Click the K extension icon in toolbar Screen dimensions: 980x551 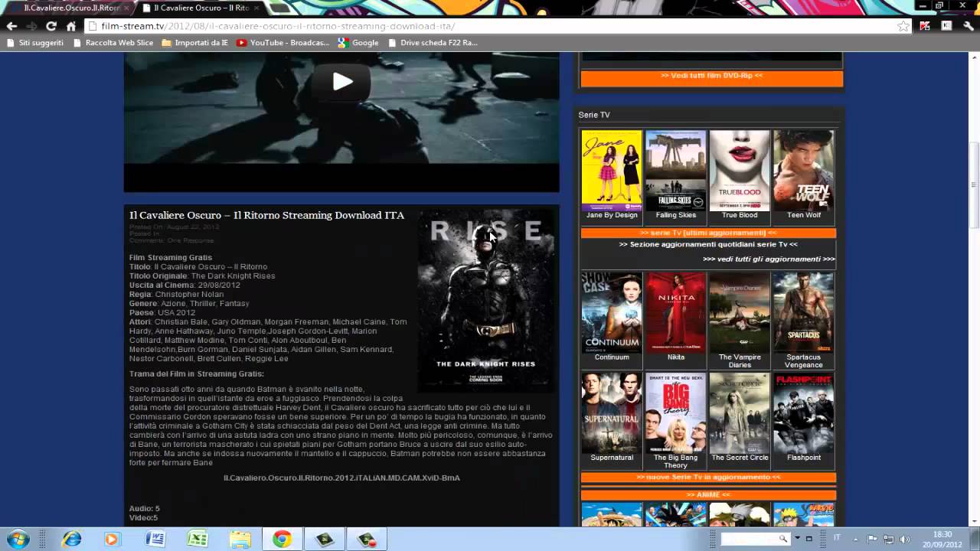pos(946,26)
